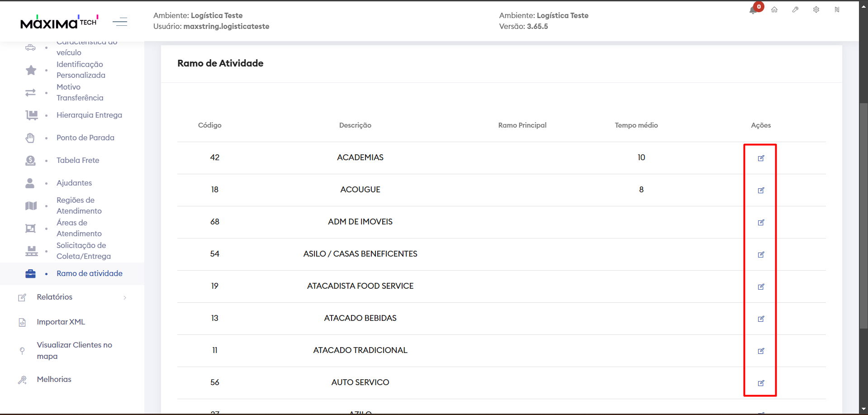Open the wrench tools icon in header
Image resolution: width=868 pixels, height=415 pixels.
pyautogui.click(x=795, y=10)
